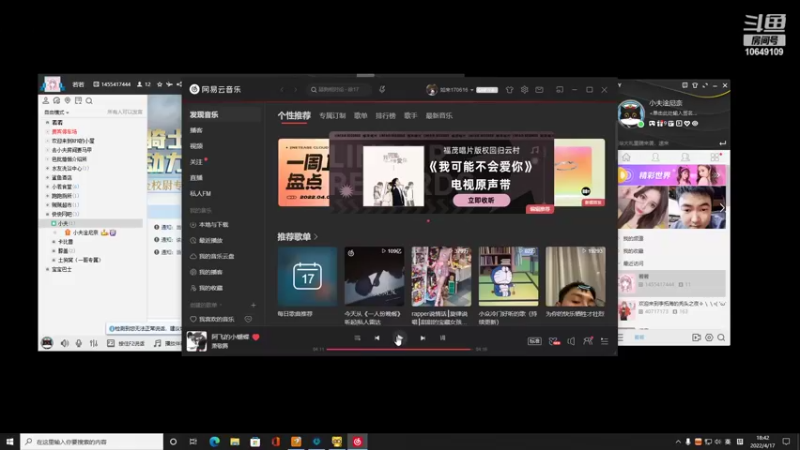Open listen-together icon in player bar
The width and height of the screenshot is (800, 450).
588,341
